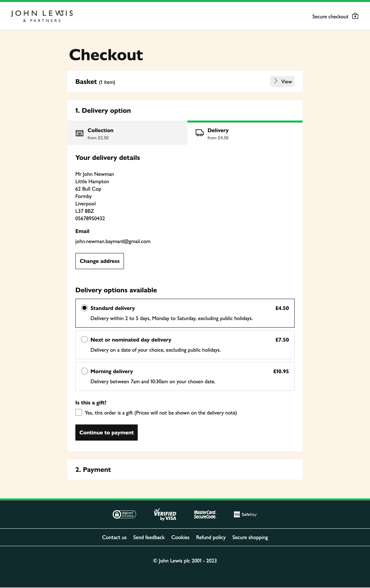Click Continue to payment
The height and width of the screenshot is (588, 370).
click(x=106, y=432)
